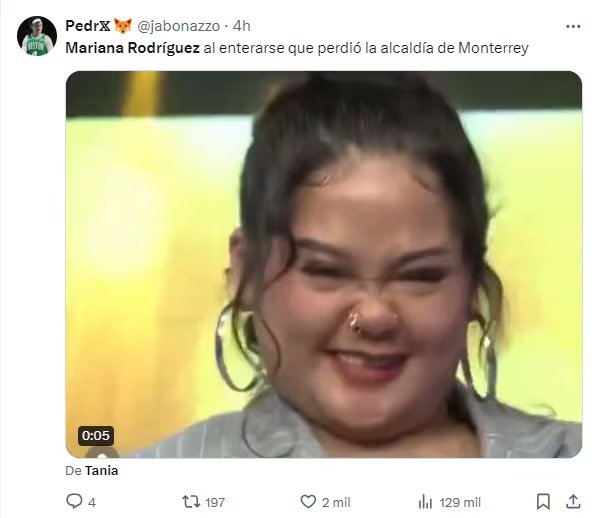Click the 4h timestamp to open tweet
This screenshot has width=596, height=518.
click(x=242, y=26)
